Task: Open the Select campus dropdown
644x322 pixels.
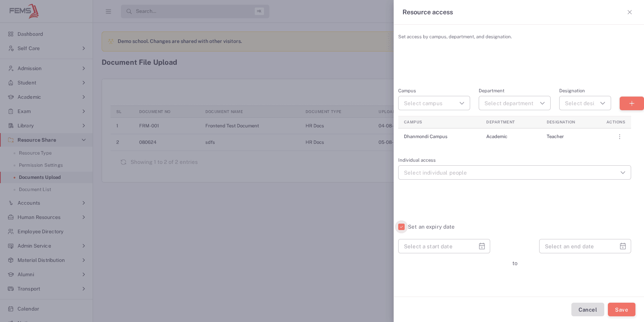Action: 434,103
